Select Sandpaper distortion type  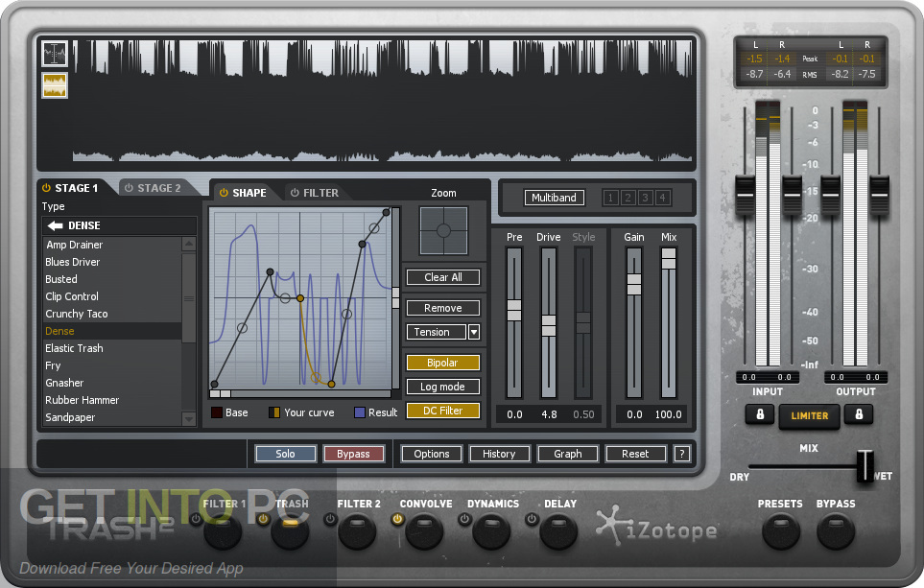[x=112, y=417]
